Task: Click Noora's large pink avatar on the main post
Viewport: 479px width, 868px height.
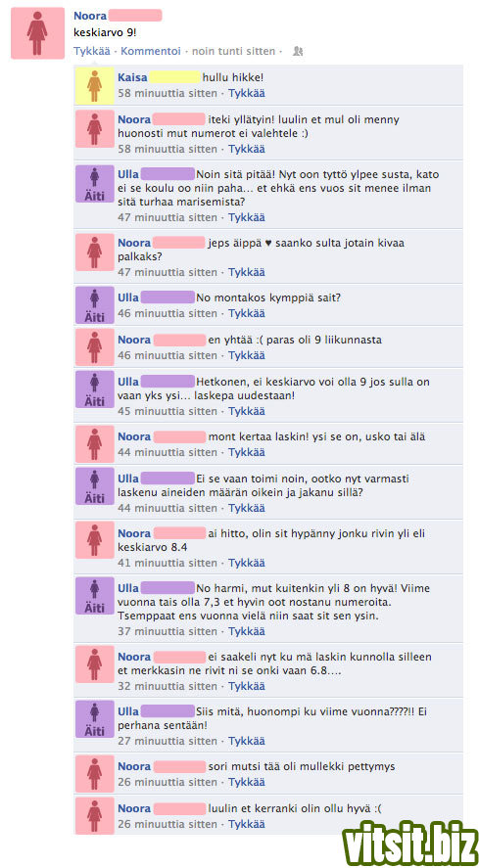Action: point(37,33)
